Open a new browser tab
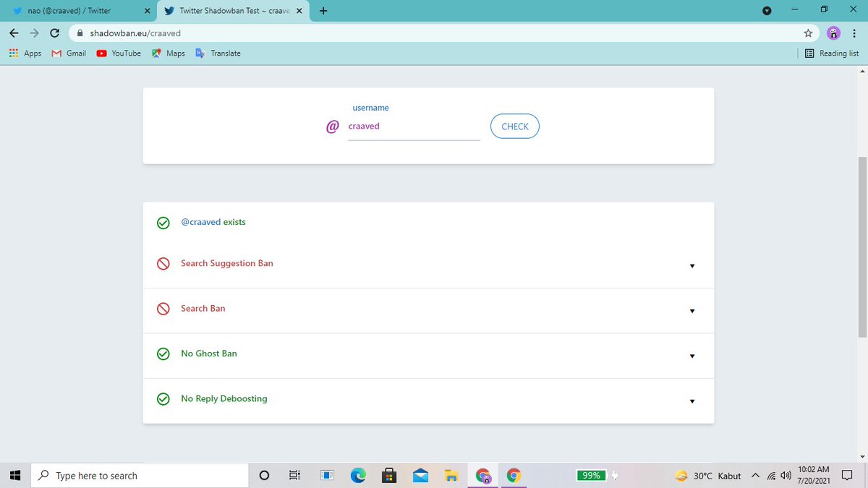The width and height of the screenshot is (868, 488). [323, 11]
